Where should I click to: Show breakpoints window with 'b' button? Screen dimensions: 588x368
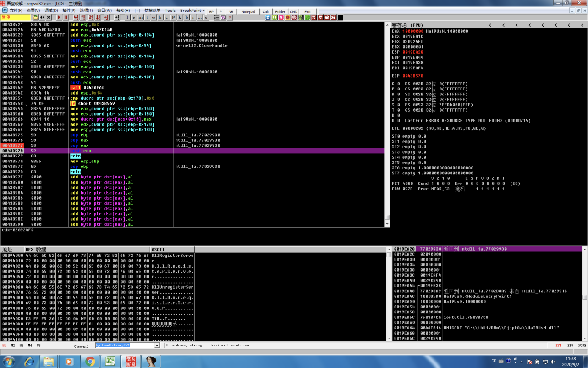click(x=187, y=17)
